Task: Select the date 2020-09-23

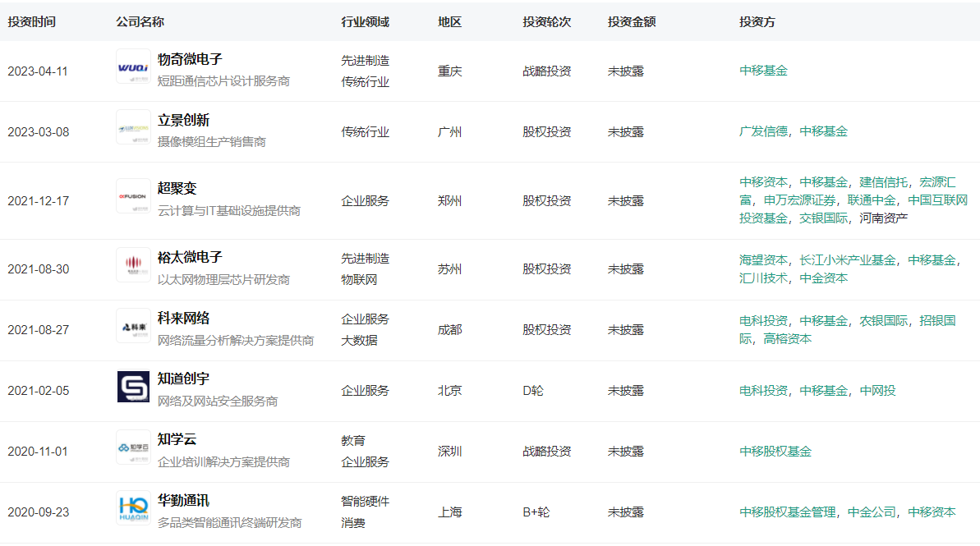Action: [38, 512]
